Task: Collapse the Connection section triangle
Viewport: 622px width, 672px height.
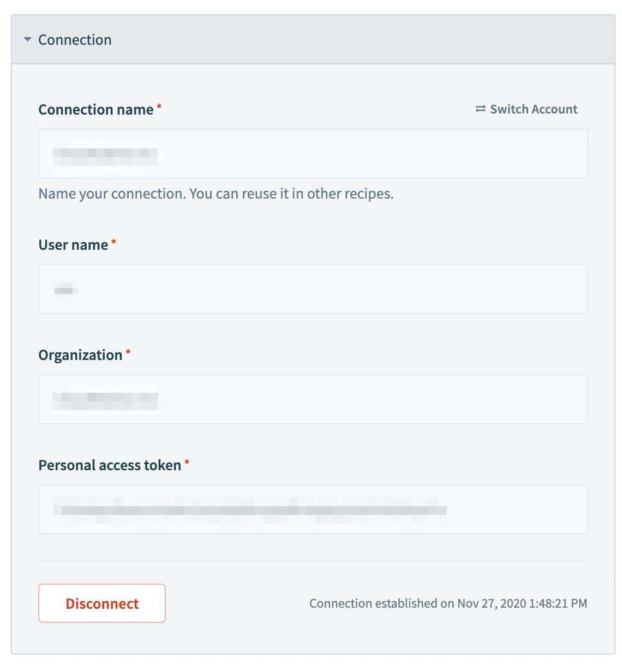Action: point(28,40)
